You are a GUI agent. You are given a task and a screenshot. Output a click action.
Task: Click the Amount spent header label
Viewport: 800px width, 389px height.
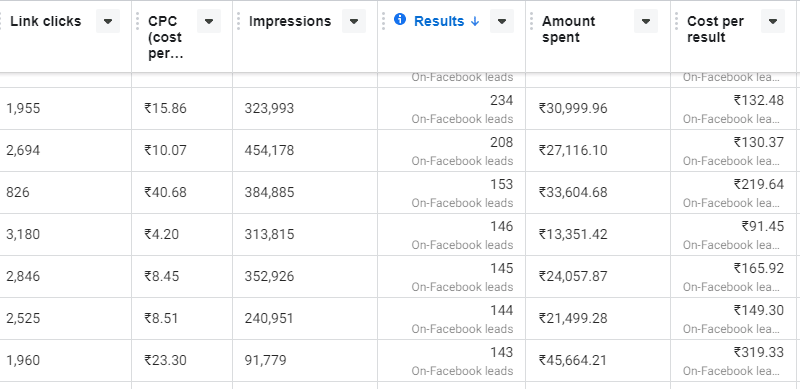(x=568, y=29)
